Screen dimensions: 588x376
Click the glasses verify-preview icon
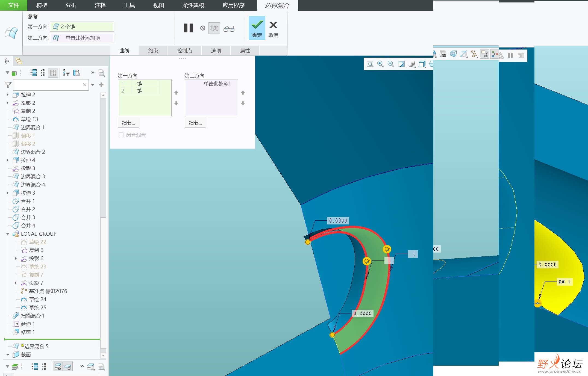[x=229, y=29]
